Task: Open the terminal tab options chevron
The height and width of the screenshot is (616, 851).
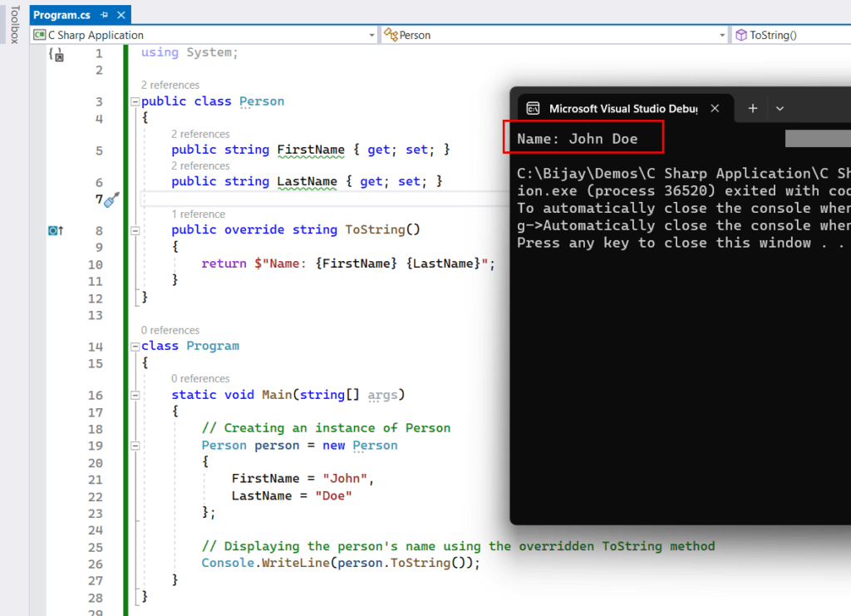Action: click(780, 108)
